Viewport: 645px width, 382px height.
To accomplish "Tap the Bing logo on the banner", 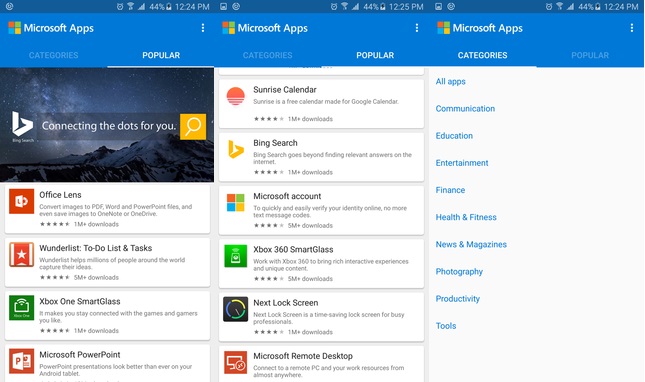I will (22, 124).
